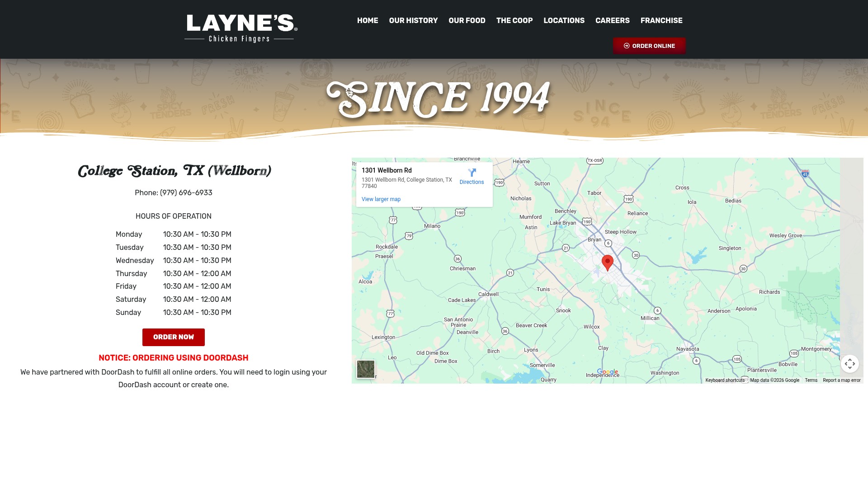This screenshot has width=868, height=488.
Task: Click Keyboard shortcuts on map
Action: click(725, 380)
